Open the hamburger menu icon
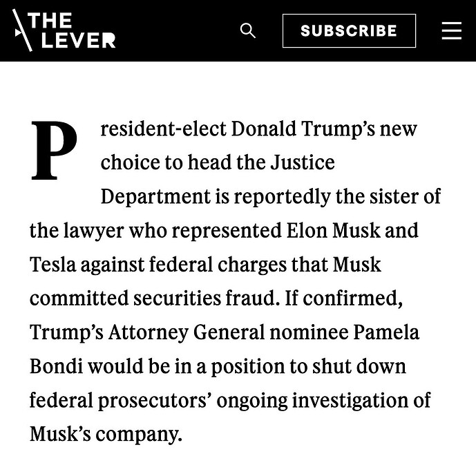This screenshot has width=476, height=463. 451,30
